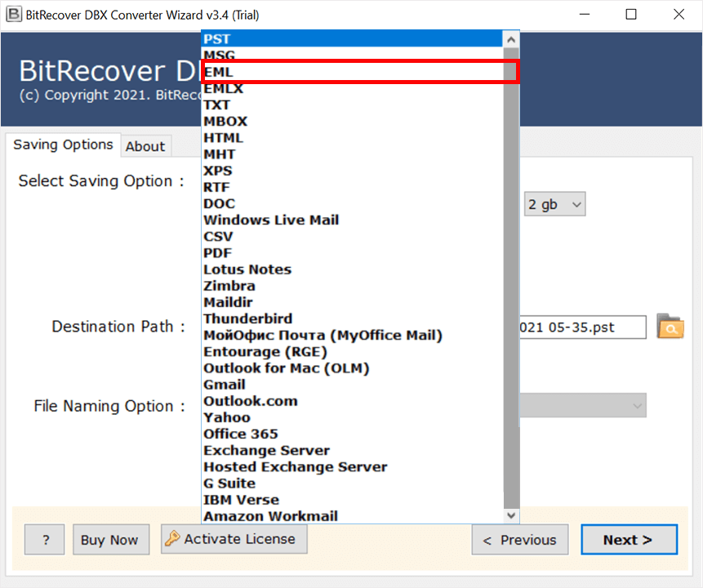This screenshot has width=703, height=588.
Task: Select PST from the saving options list
Action: click(352, 39)
